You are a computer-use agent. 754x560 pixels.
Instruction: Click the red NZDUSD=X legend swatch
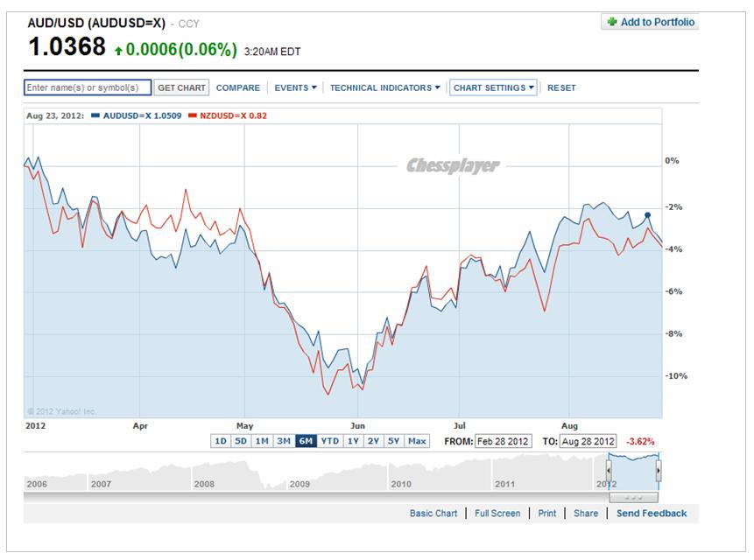[193, 115]
